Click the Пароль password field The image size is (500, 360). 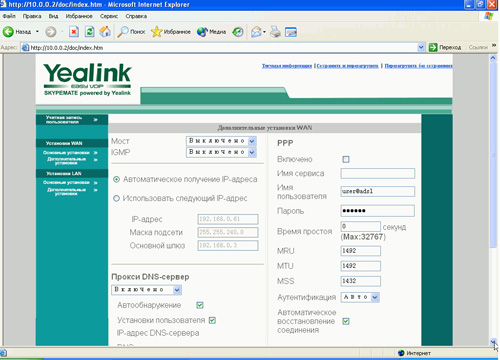click(x=378, y=211)
